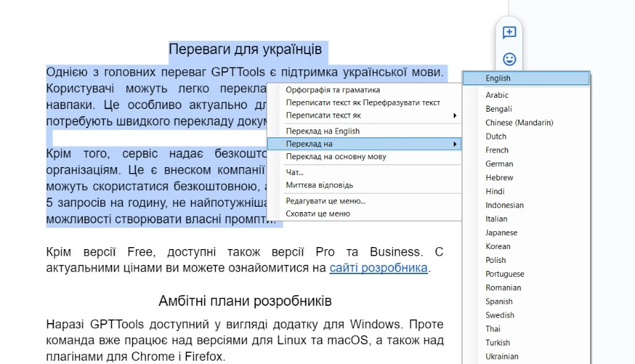The image size is (635, 364).
Task: Choose Arabic from the language submenu
Action: 497,95
